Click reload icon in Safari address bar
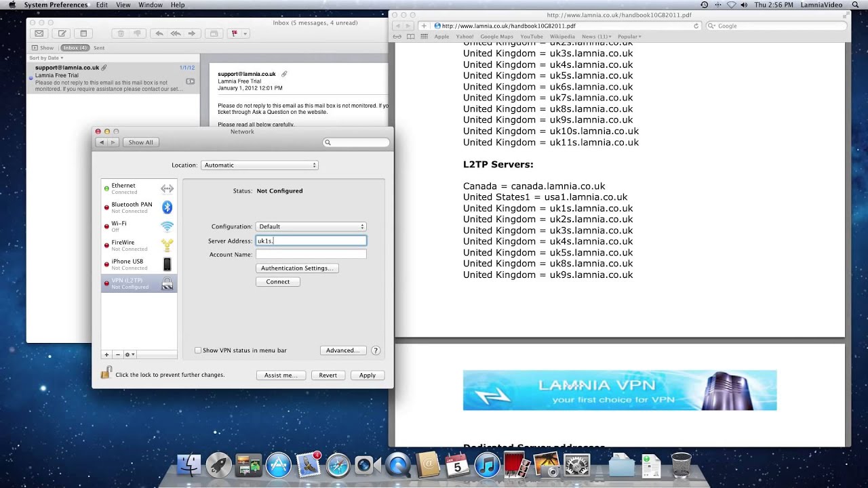The width and height of the screenshot is (868, 488). (x=696, y=26)
